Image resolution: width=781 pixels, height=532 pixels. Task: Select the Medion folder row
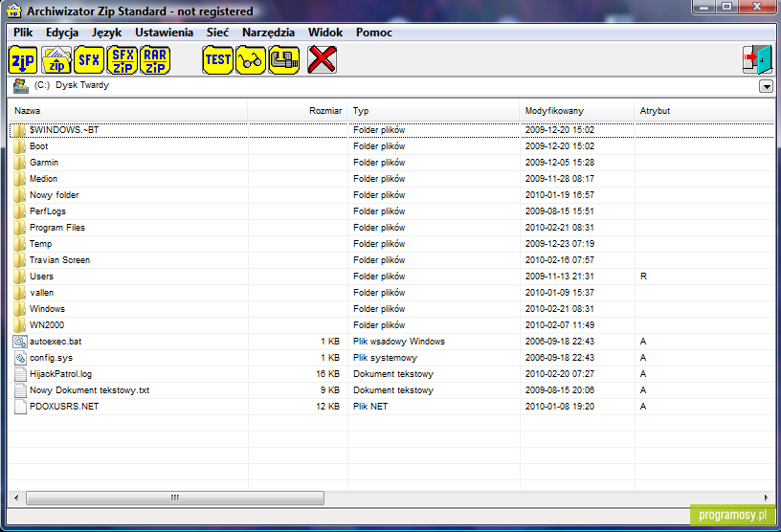click(x=391, y=179)
